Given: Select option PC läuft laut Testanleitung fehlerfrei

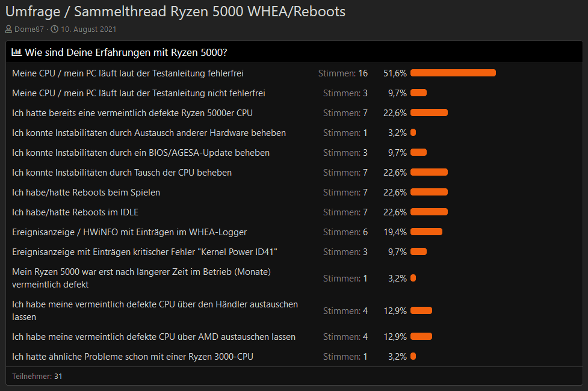Looking at the screenshot, I should coord(128,73).
